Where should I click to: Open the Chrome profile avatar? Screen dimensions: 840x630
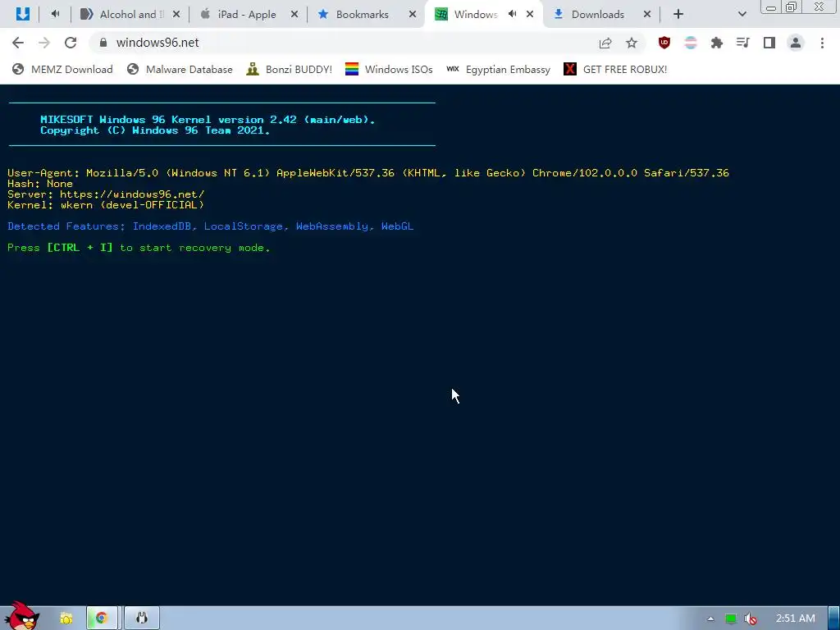(x=796, y=43)
